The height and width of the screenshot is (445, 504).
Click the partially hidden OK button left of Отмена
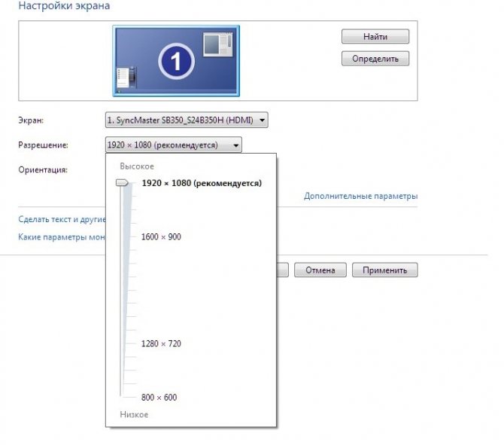[283, 270]
